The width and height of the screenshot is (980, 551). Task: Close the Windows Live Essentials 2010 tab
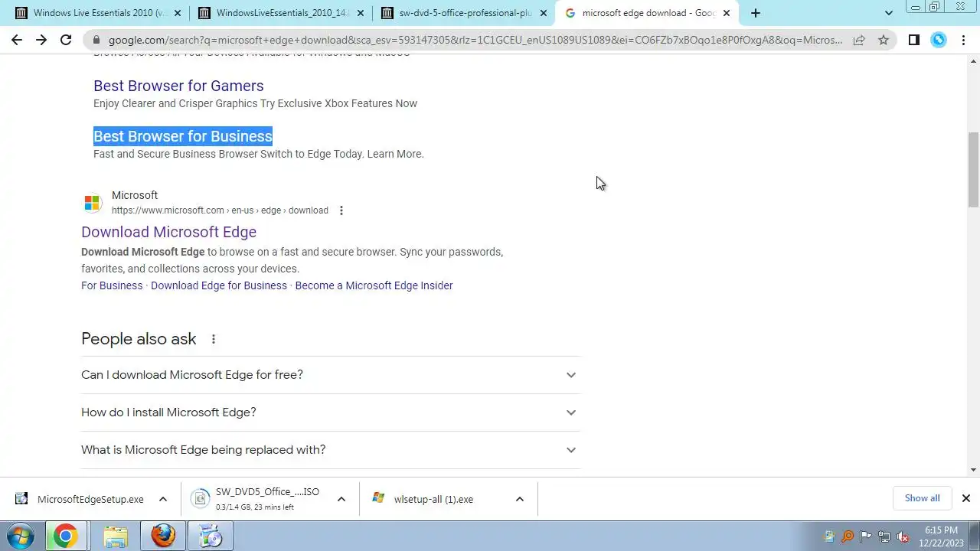[178, 13]
